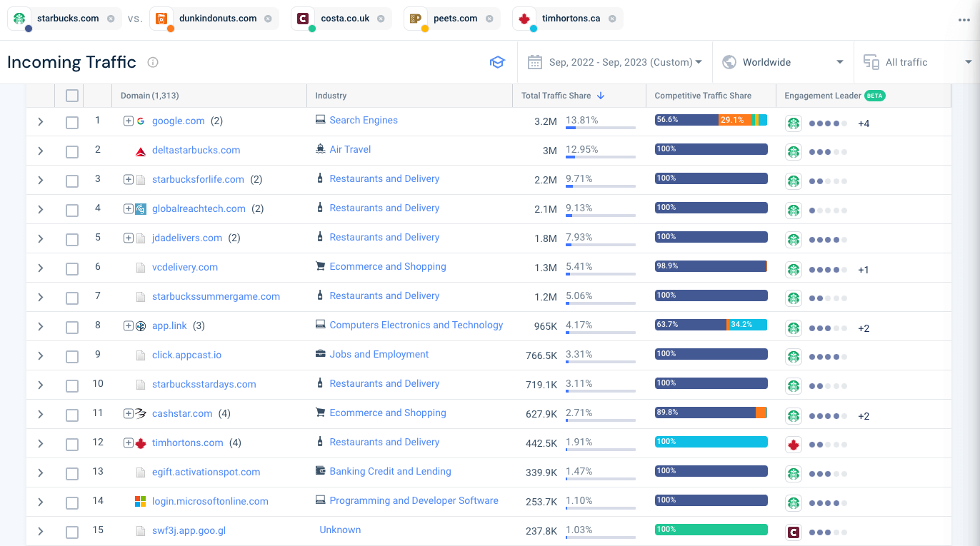Select the checkbox for vcdelivery.com
This screenshot has height=546, width=980.
72,269
